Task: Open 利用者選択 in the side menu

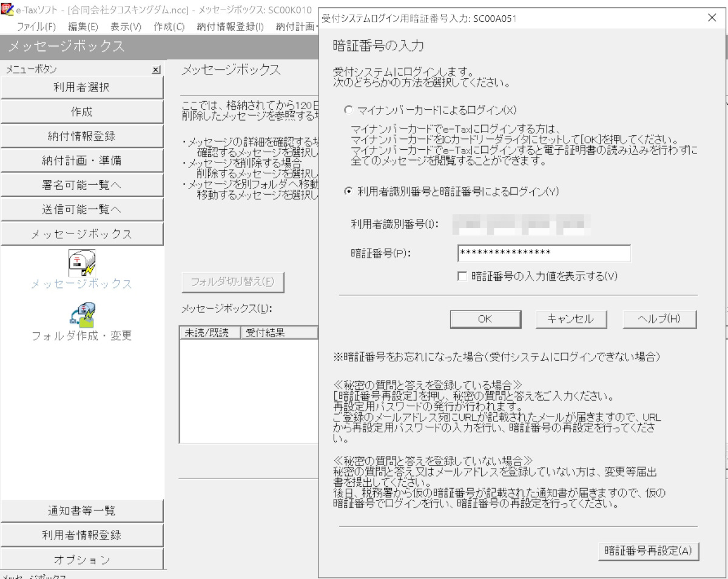Action: [82, 88]
